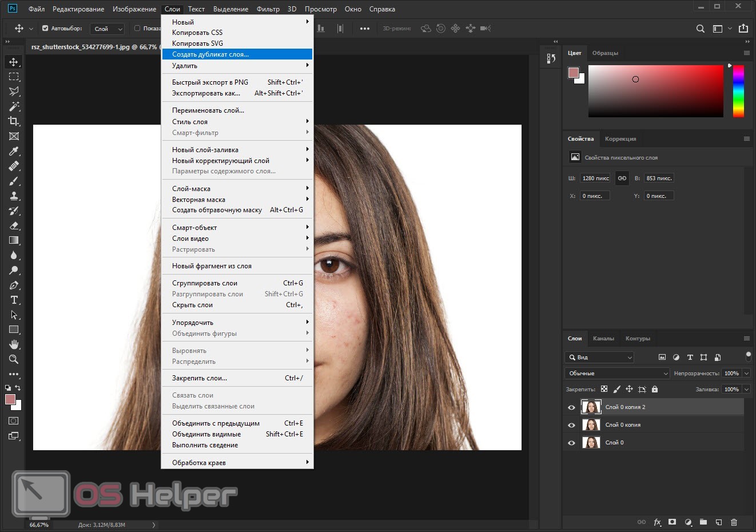
Task: Open Color panel options menu
Action: (747, 53)
